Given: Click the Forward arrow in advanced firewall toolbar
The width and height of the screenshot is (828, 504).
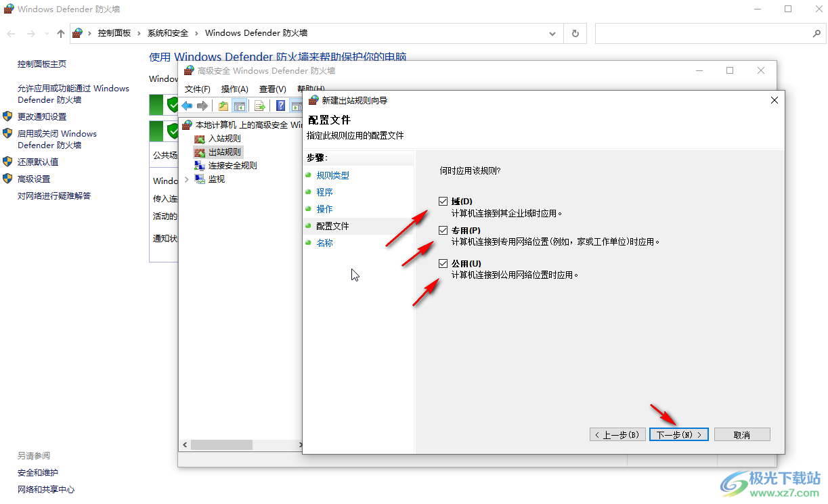Looking at the screenshot, I should (202, 106).
